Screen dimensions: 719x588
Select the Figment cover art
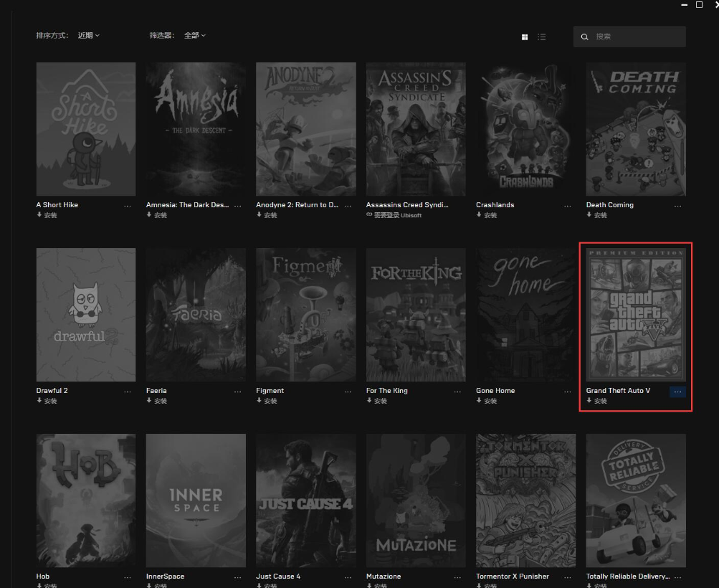306,315
